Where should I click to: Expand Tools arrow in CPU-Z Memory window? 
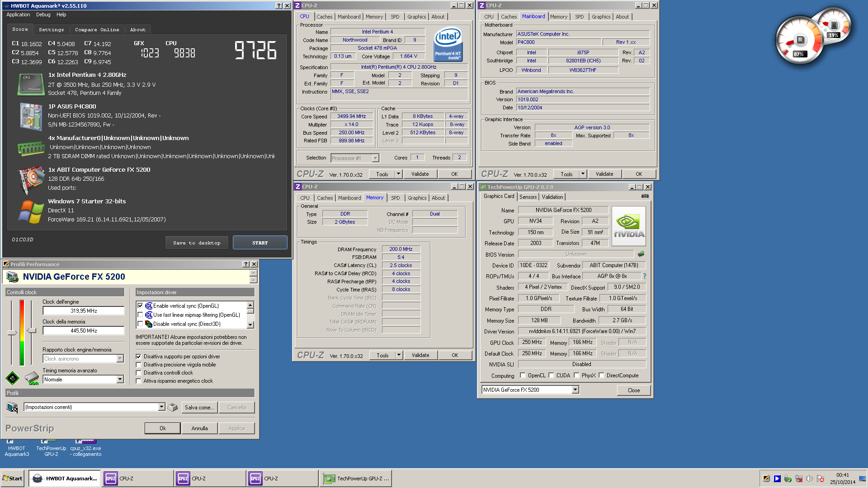(399, 355)
